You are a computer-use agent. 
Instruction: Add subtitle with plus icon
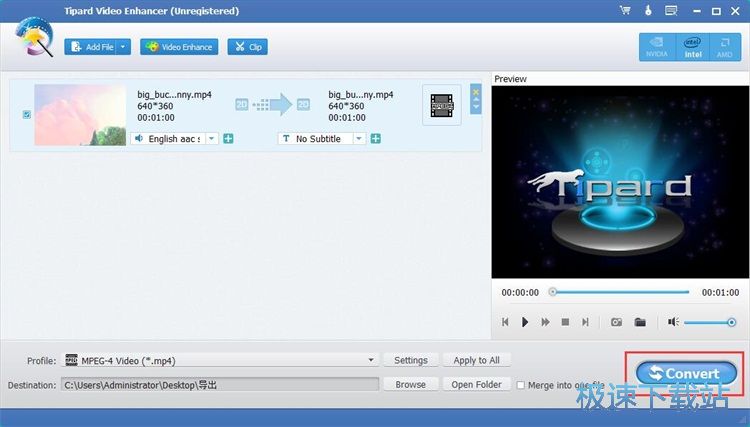(x=376, y=139)
